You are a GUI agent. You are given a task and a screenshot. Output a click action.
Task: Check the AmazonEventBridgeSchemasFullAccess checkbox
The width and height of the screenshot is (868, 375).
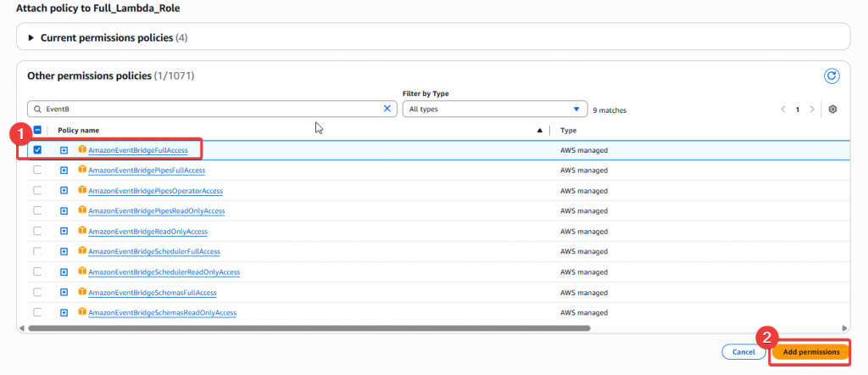pyautogui.click(x=37, y=292)
